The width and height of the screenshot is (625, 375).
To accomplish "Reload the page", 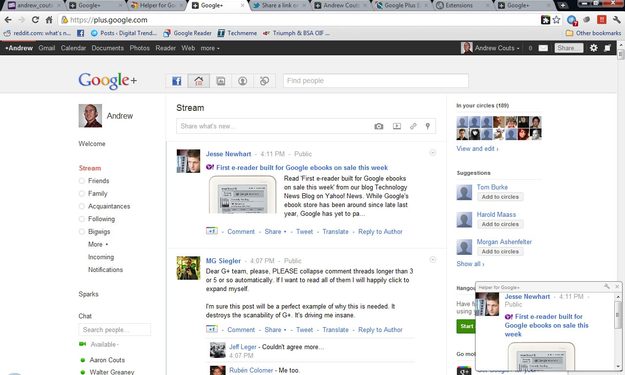I will pos(35,20).
